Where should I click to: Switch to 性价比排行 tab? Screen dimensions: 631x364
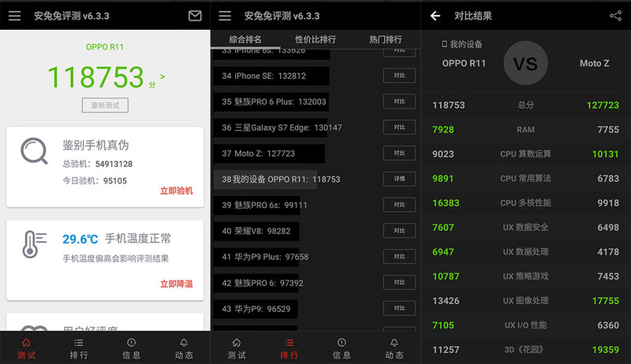tap(315, 39)
